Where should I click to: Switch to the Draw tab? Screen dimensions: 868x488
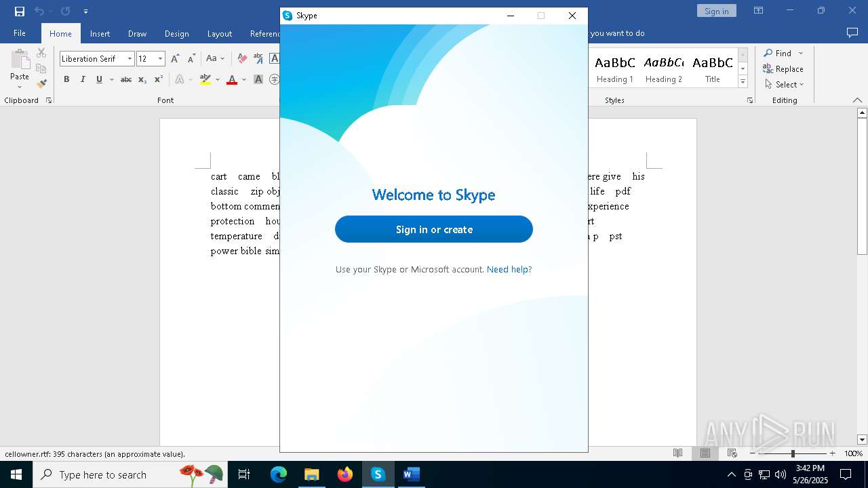coord(137,33)
